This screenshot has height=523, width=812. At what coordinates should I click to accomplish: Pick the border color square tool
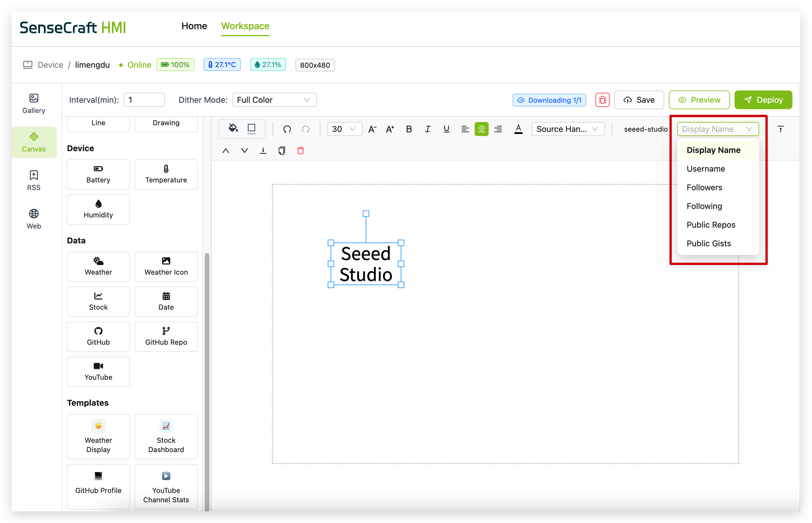(x=251, y=128)
